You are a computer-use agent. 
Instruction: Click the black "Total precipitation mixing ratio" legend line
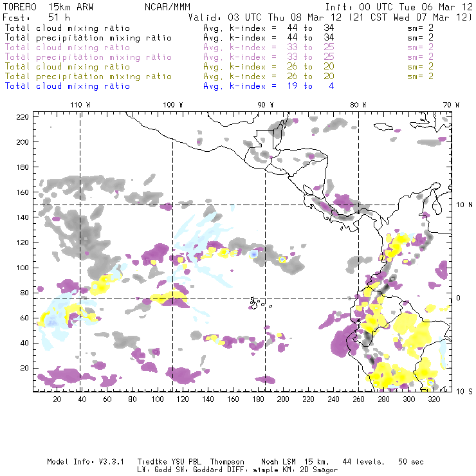click(x=88, y=38)
